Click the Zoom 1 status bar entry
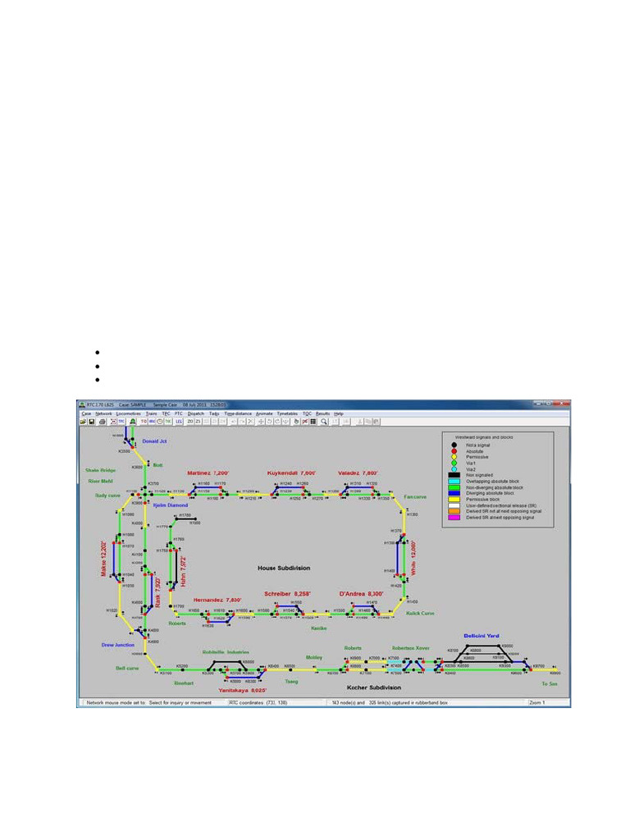The height and width of the screenshot is (840, 630). click(x=536, y=702)
